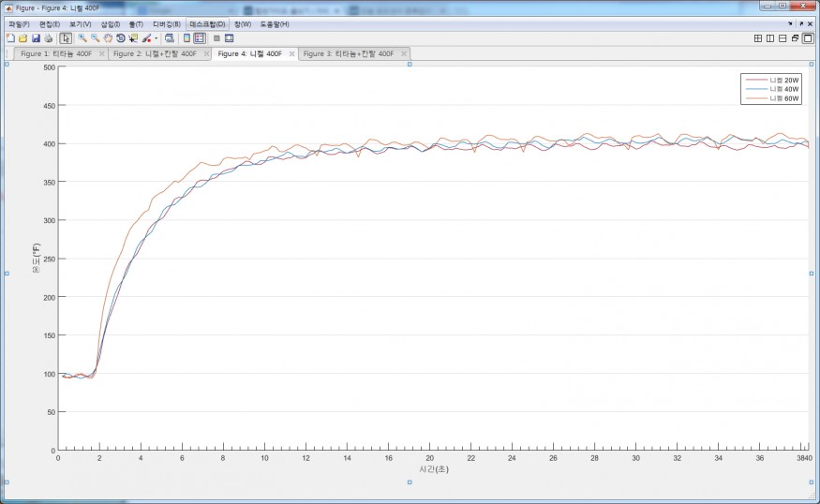This screenshot has width=820, height=504.
Task: Click the 니켈 20W legend entry
Action: [772, 80]
